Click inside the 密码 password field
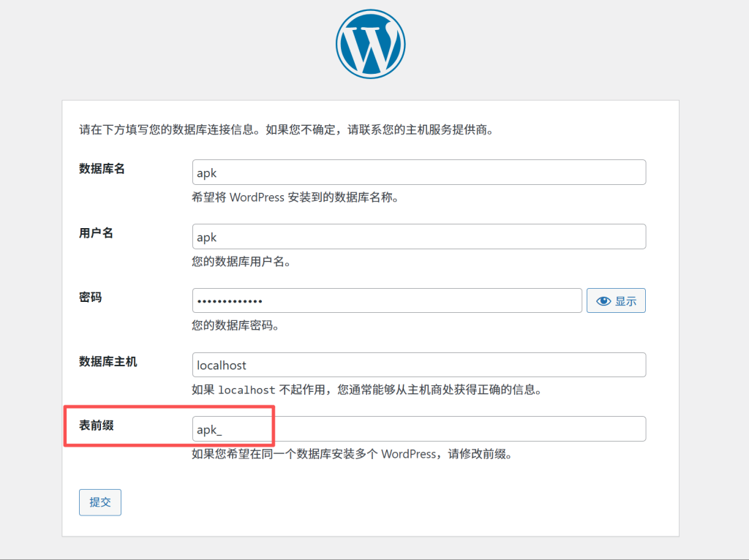 coord(386,300)
